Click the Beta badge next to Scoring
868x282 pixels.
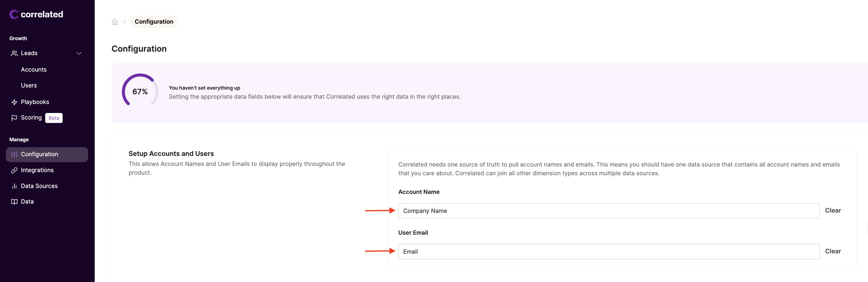click(54, 118)
